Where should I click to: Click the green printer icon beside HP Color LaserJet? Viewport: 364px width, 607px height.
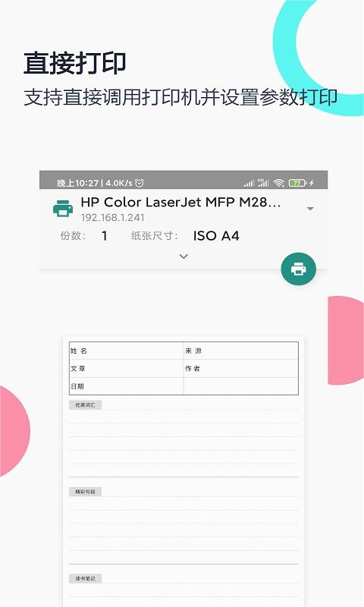[x=63, y=208]
